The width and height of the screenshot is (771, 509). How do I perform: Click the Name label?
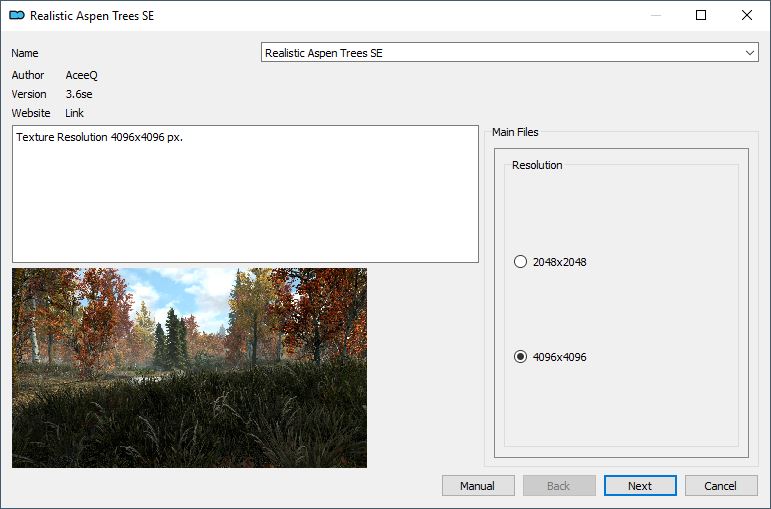25,53
